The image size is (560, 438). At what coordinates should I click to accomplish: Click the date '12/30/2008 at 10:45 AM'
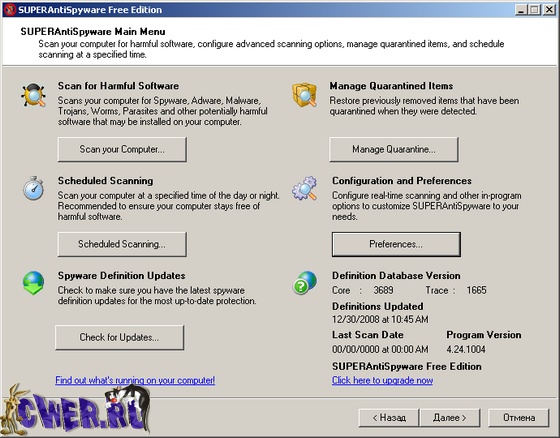380,319
